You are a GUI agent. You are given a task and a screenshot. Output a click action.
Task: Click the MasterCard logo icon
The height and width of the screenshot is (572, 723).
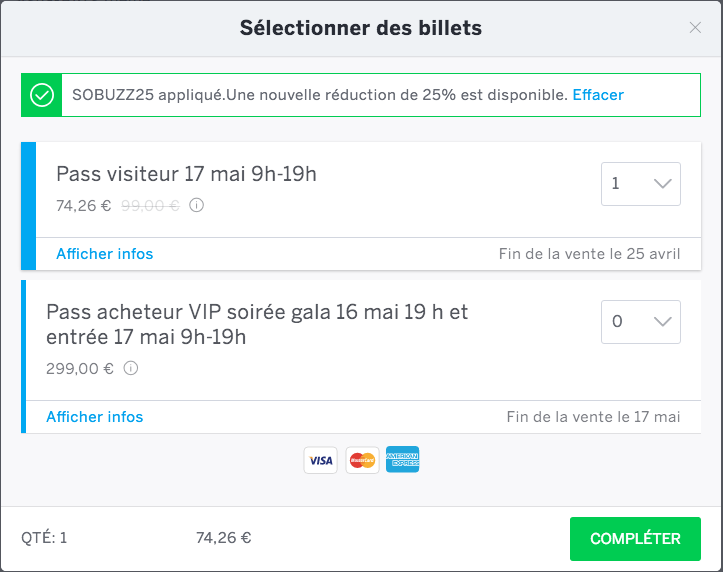click(362, 460)
